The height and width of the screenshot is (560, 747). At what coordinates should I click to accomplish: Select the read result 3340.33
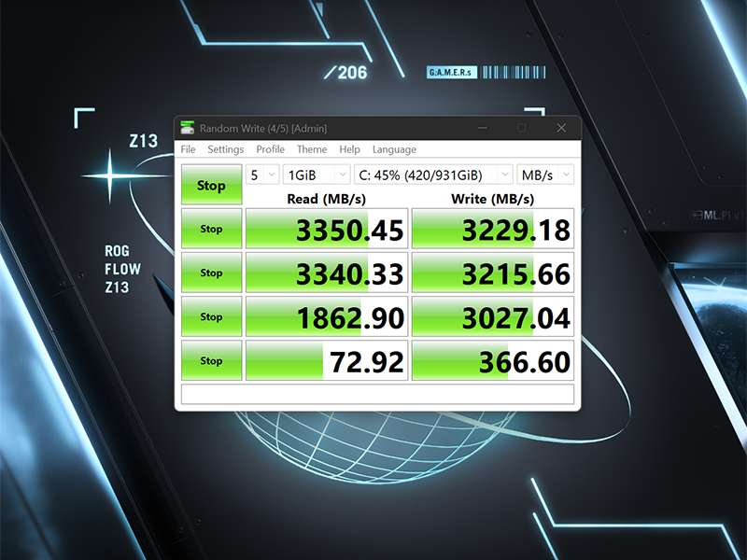tap(327, 273)
